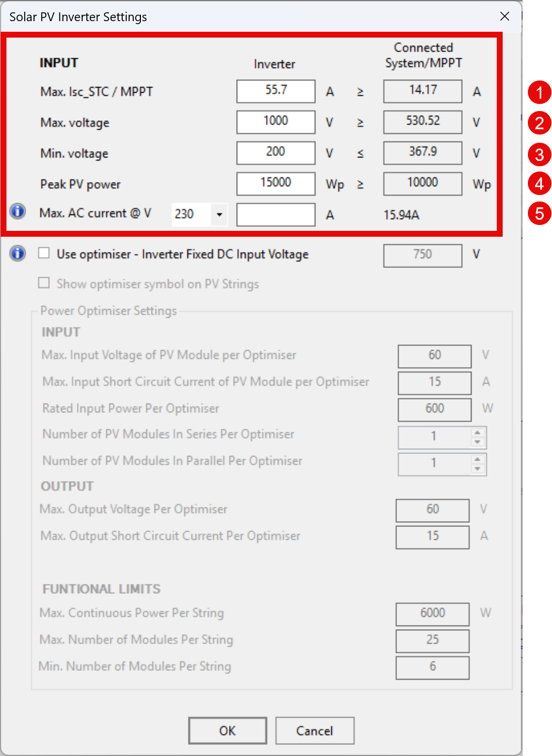Screen dimensions: 552x756
Task: Edit inverter Peak PV power field 15000
Action: point(276,183)
